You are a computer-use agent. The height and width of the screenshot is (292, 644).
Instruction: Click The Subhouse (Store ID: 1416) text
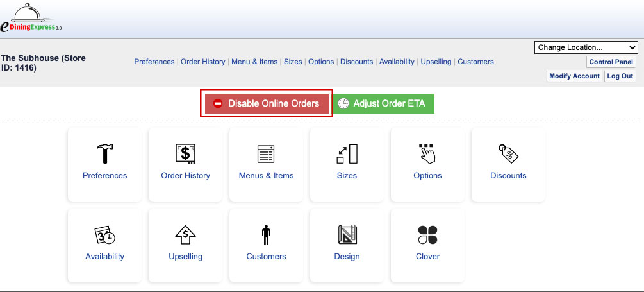pyautogui.click(x=43, y=63)
